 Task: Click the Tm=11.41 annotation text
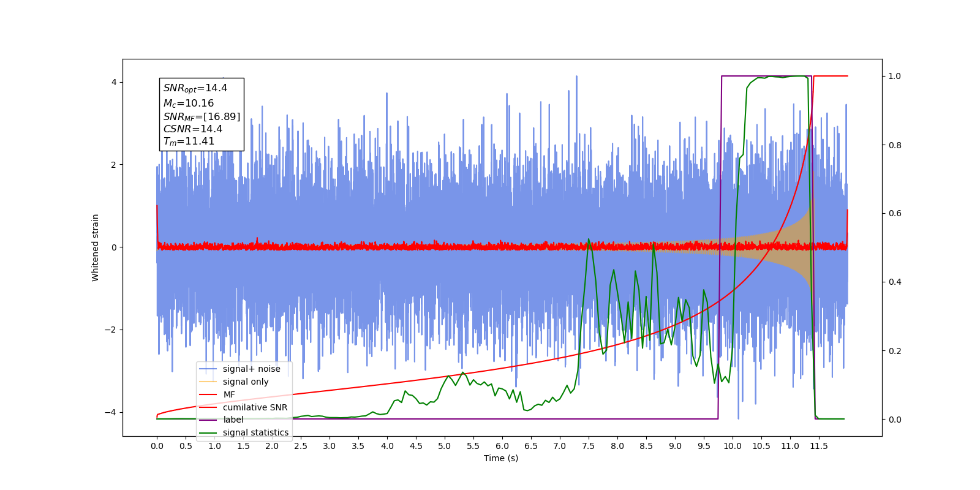(x=189, y=141)
